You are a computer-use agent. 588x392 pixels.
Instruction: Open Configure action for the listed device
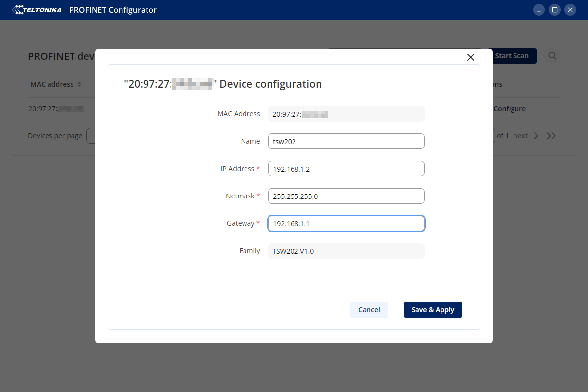509,109
